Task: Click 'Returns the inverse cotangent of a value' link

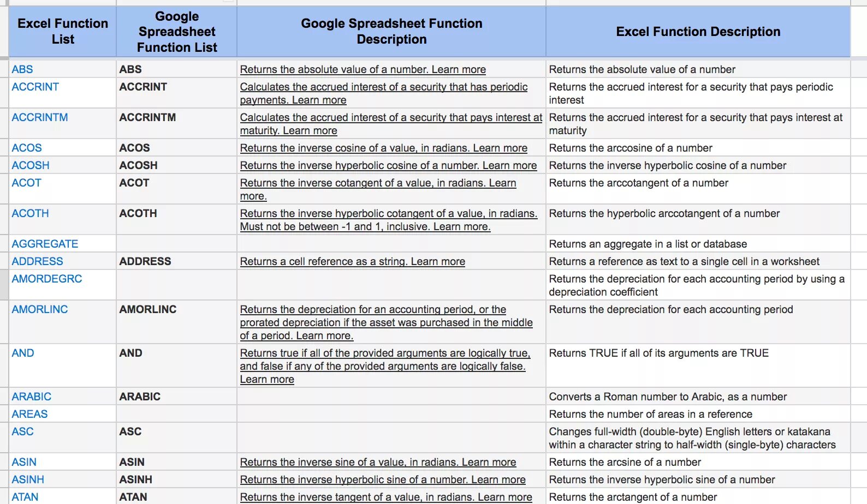Action: click(378, 189)
